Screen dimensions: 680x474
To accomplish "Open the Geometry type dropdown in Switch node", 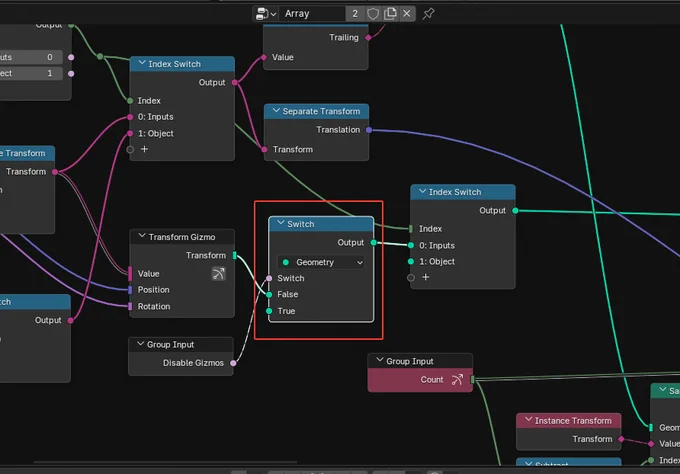I will coord(321,262).
